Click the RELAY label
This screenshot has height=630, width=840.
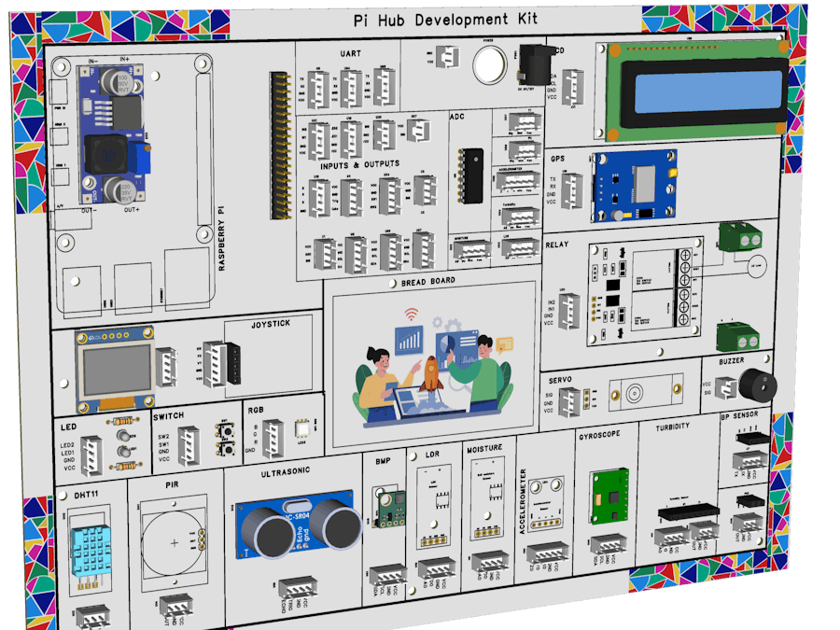click(x=556, y=245)
